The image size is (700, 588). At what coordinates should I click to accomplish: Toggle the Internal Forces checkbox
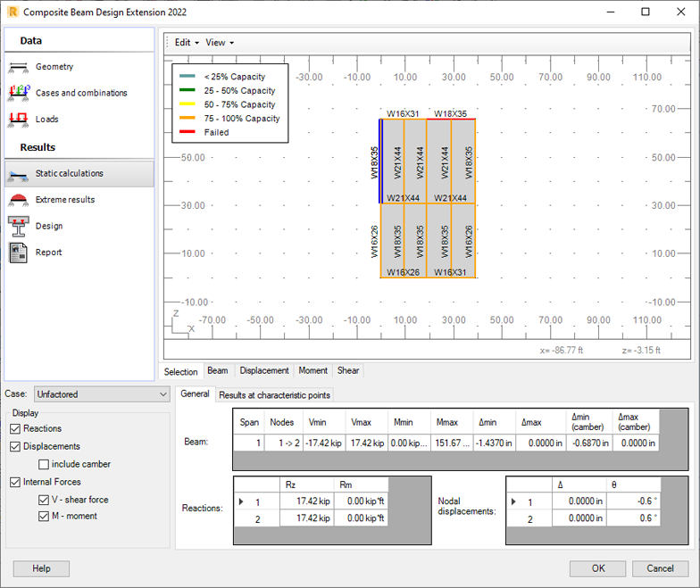point(15,482)
